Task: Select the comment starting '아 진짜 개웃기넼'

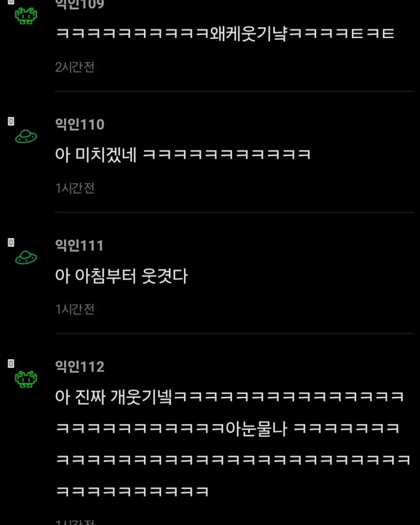Action: point(233,444)
